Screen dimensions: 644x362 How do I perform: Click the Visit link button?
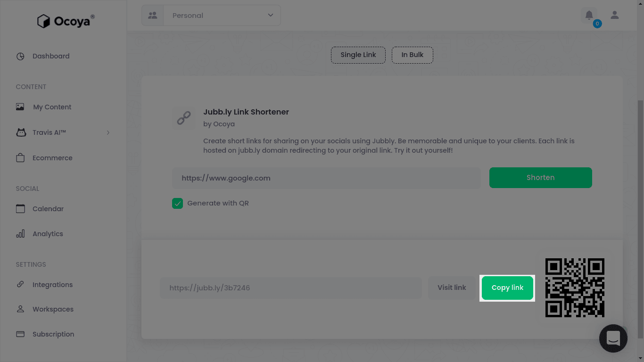(452, 288)
